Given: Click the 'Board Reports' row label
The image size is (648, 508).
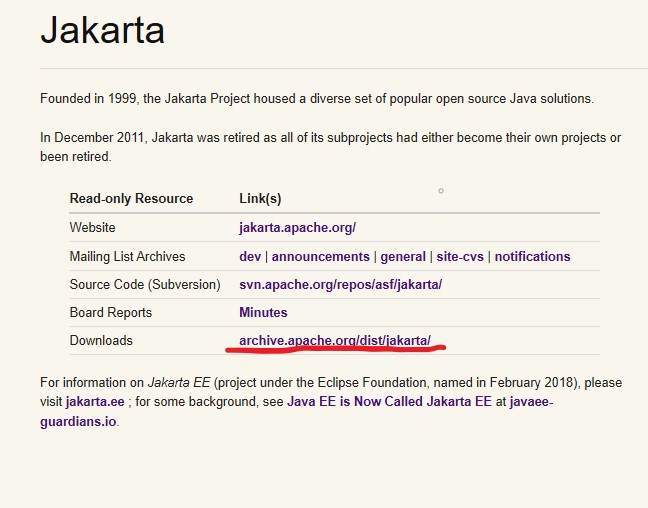Looking at the screenshot, I should click(111, 312).
